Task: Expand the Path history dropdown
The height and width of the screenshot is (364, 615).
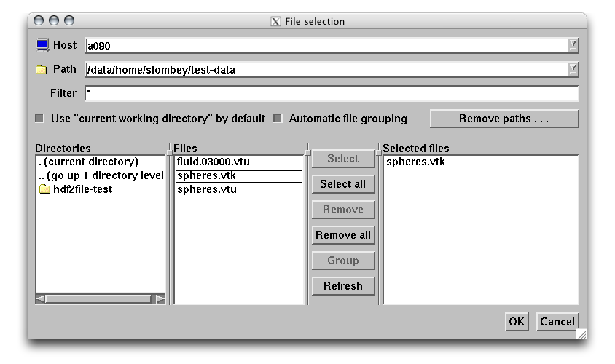Action: coord(573,70)
